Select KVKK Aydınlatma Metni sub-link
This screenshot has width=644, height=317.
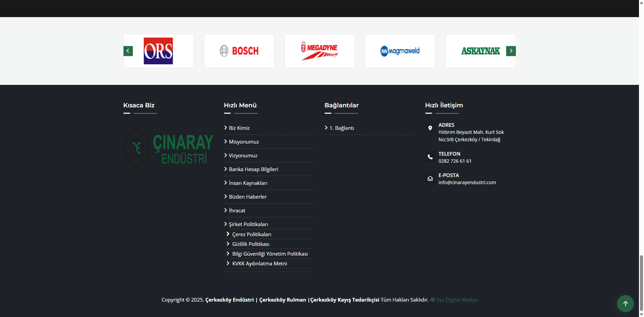click(x=259, y=264)
